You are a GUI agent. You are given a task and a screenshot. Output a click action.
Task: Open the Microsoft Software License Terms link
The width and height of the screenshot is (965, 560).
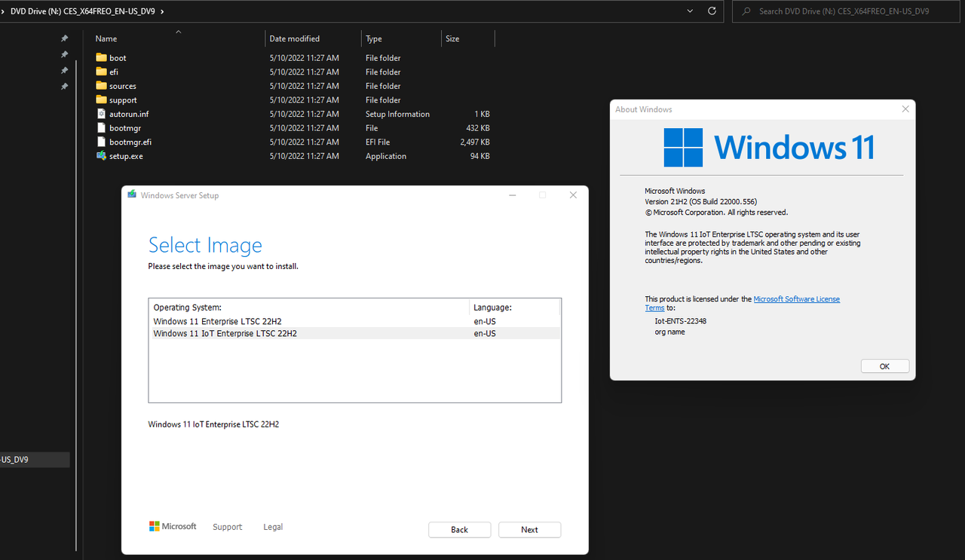pos(796,299)
